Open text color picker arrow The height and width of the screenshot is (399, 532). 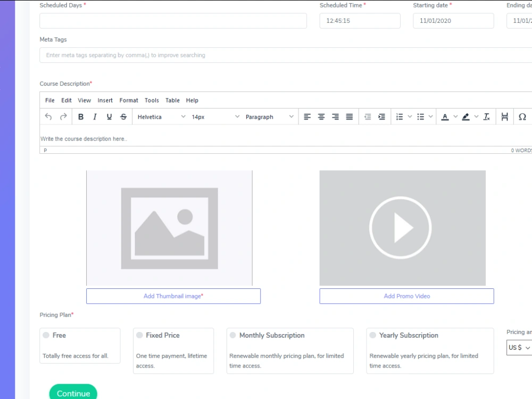pos(455,117)
